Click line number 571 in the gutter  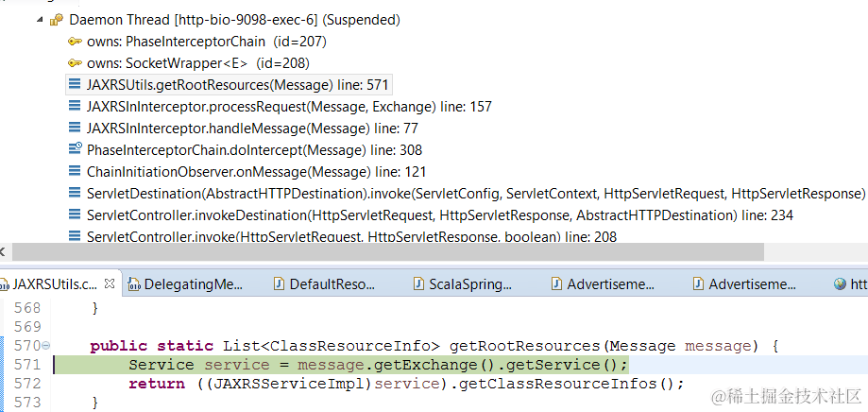pyautogui.click(x=27, y=365)
